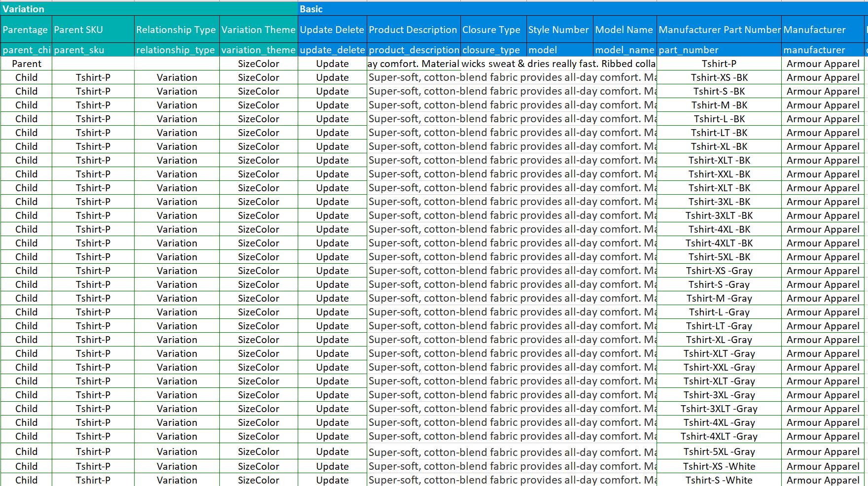The width and height of the screenshot is (868, 486).
Task: Click the Tshirt-4XLT -BK part number cell
Action: (x=719, y=243)
